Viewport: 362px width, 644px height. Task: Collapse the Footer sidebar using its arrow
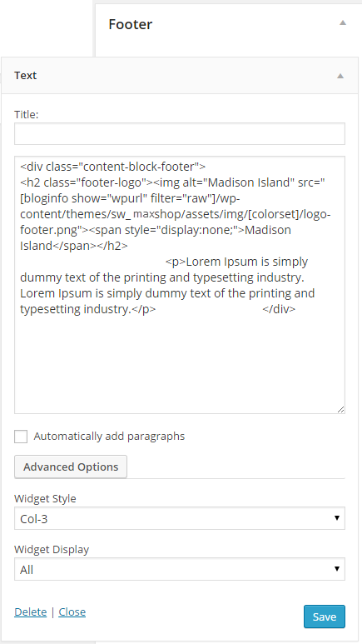click(343, 23)
